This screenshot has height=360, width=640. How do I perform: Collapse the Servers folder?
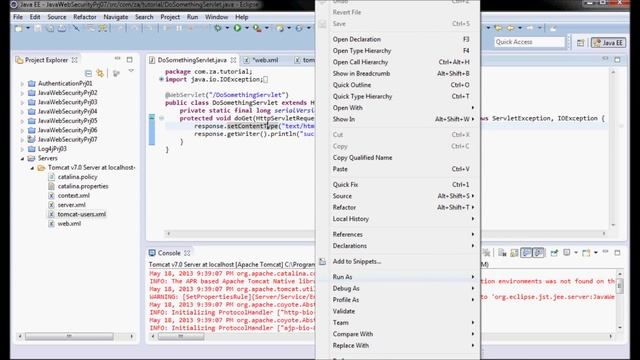pyautogui.click(x=22, y=158)
